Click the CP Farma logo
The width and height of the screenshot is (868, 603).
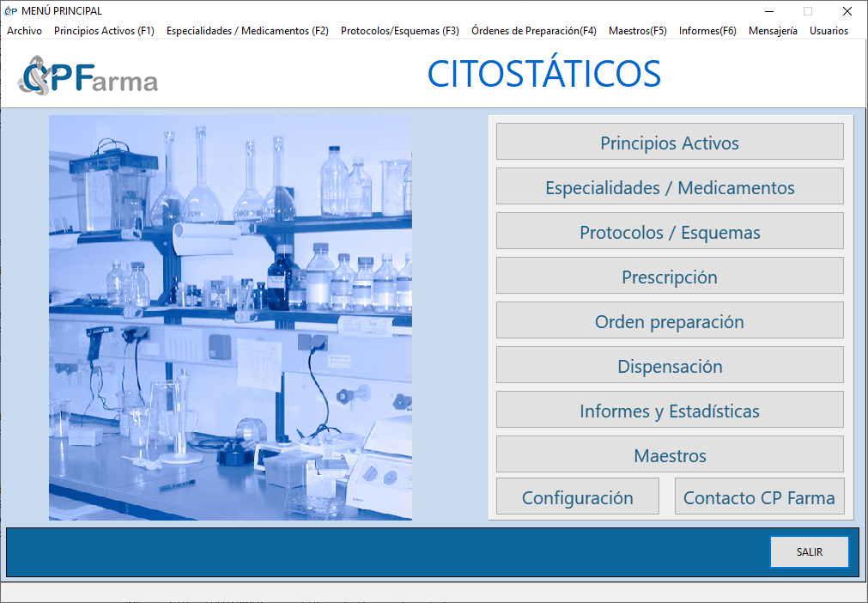pyautogui.click(x=88, y=76)
